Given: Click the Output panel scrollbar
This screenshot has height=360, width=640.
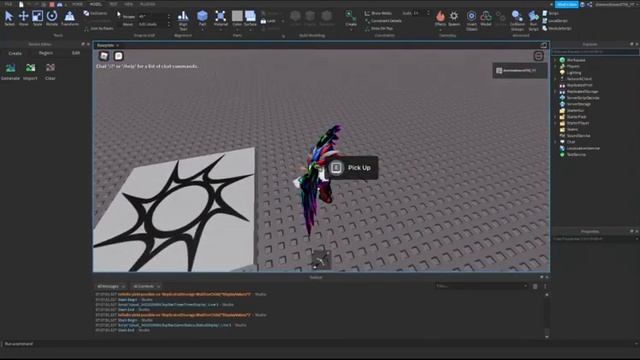Looking at the screenshot, I should pyautogui.click(x=547, y=315).
